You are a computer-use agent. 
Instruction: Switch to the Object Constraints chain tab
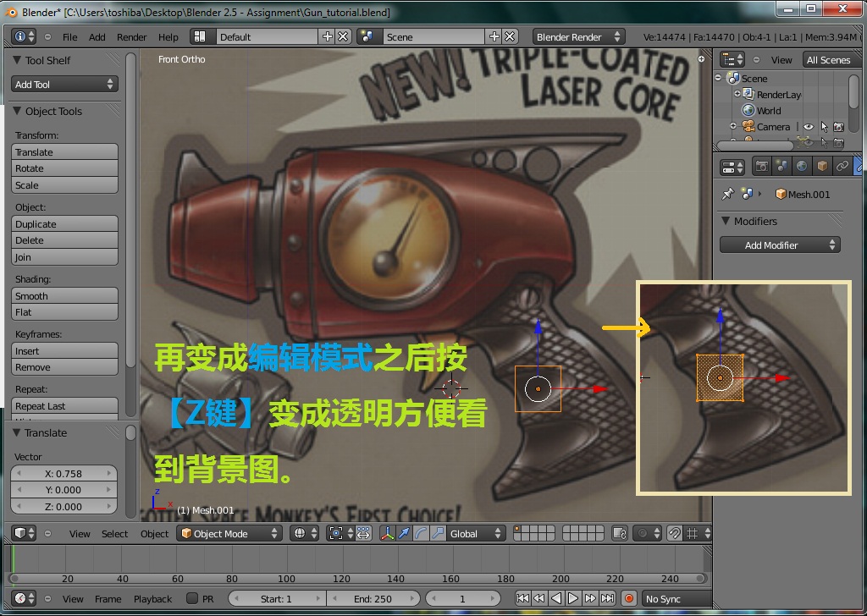pyautogui.click(x=842, y=166)
